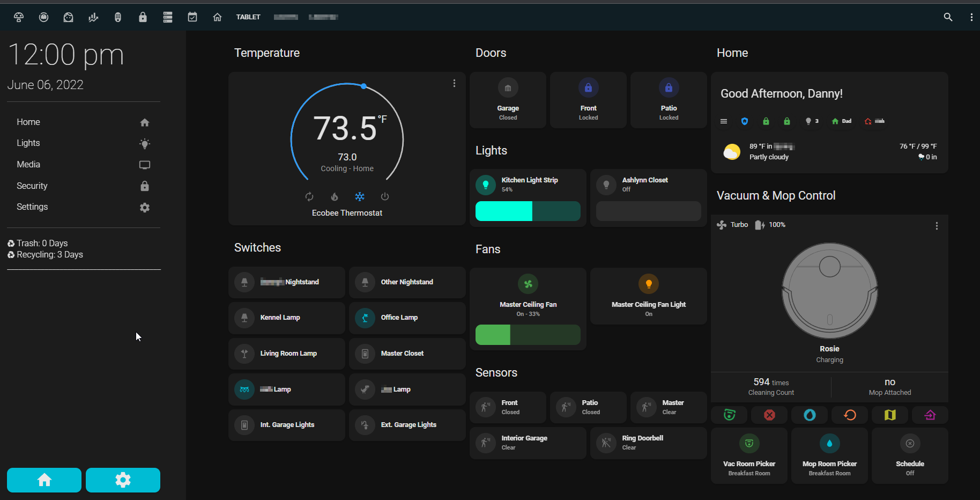980x500 pixels.
Task: Open the lock icon tab in header
Action: coord(143,17)
